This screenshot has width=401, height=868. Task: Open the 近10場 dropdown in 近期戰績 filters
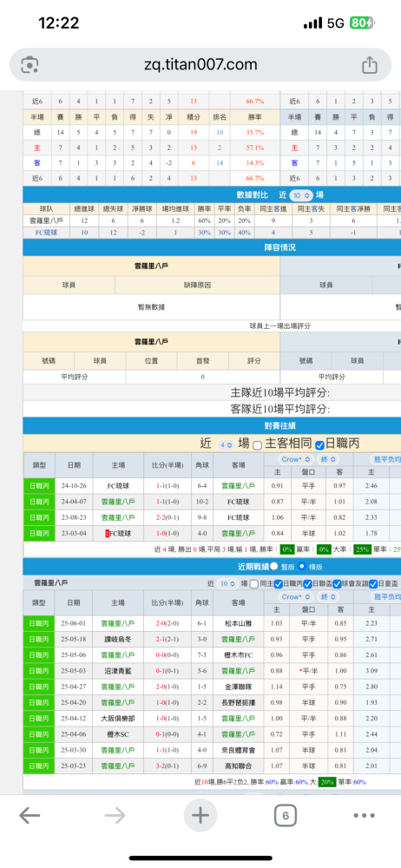click(x=227, y=583)
